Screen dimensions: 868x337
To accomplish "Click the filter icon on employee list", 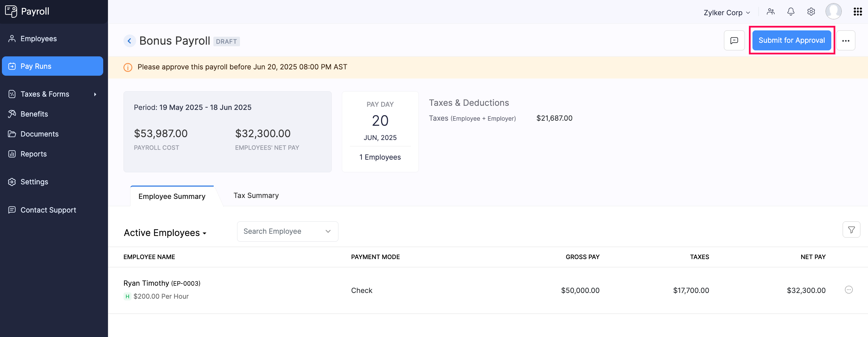I will point(852,230).
